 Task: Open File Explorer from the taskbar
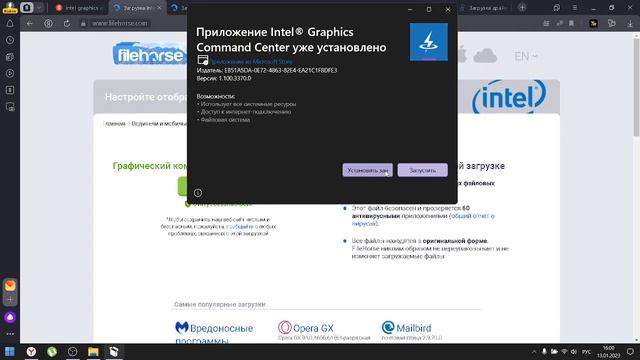click(93, 351)
